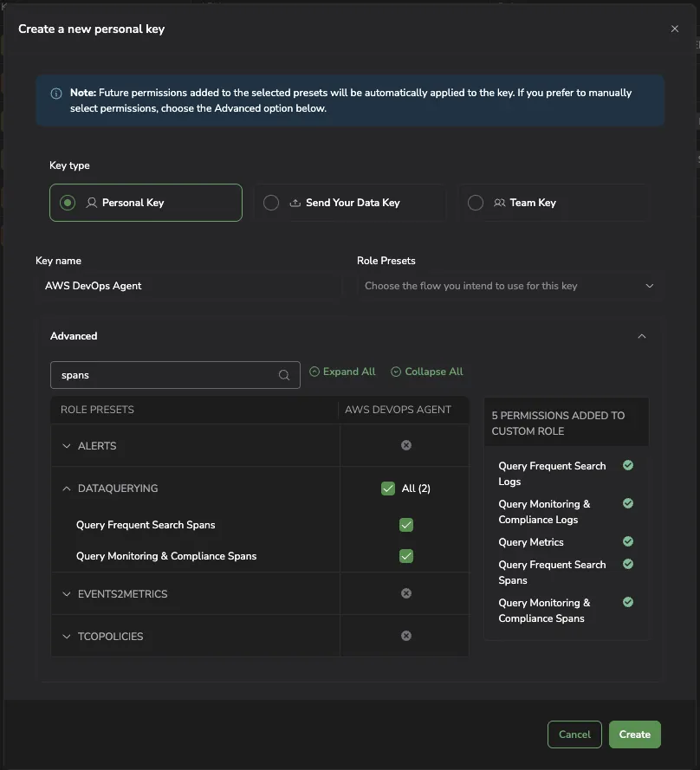The width and height of the screenshot is (700, 770).
Task: Click the person icon beside Personal Key
Action: [x=91, y=203]
